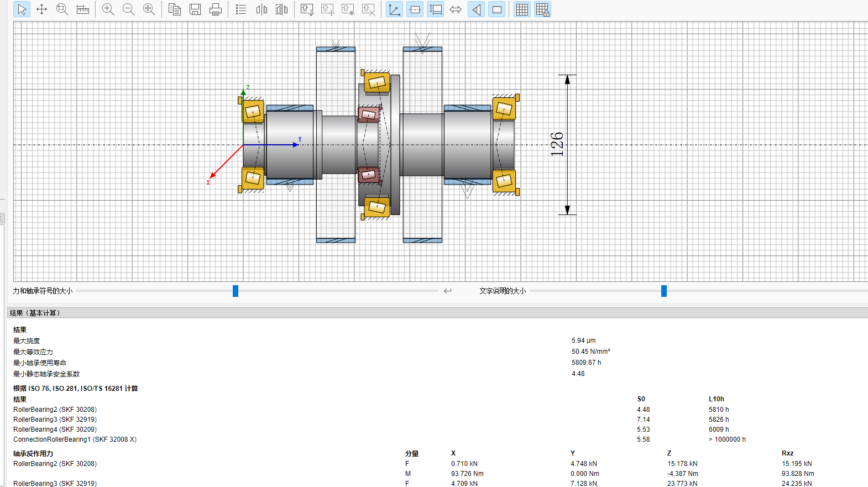The image size is (868, 487).
Task: Zoom out of the shaft drawing
Action: pyautogui.click(x=129, y=9)
